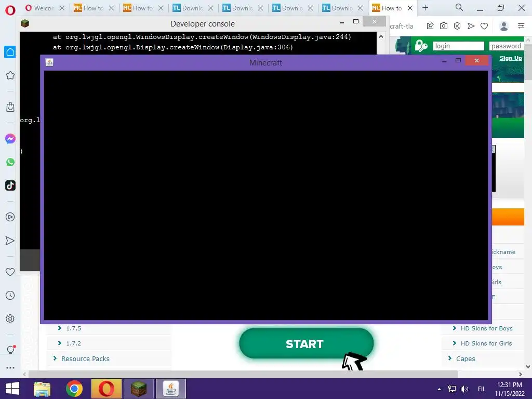Open Resource Packs link
The image size is (532, 399).
[85, 358]
